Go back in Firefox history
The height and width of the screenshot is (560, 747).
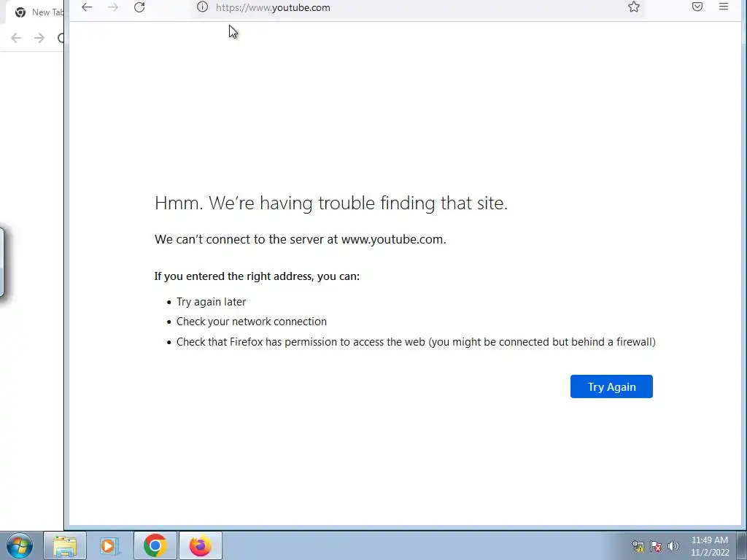pos(87,7)
